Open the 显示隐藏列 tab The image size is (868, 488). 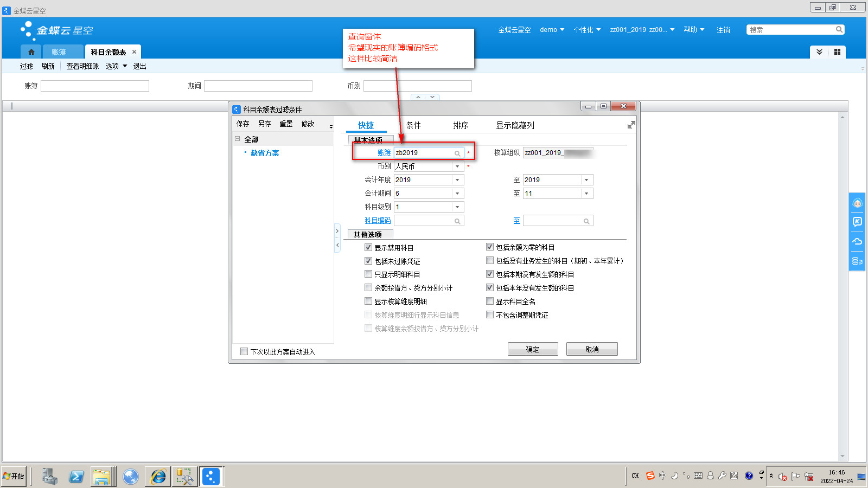(x=515, y=125)
